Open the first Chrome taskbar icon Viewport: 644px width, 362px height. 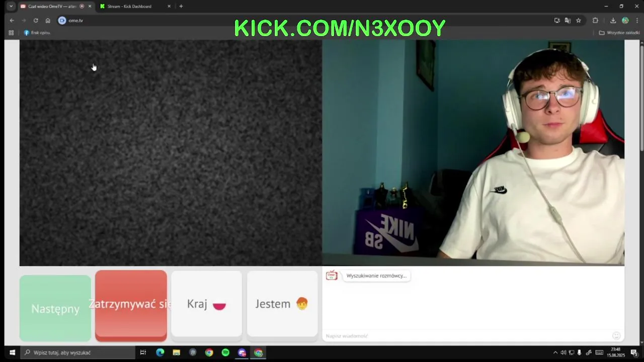pyautogui.click(x=209, y=352)
